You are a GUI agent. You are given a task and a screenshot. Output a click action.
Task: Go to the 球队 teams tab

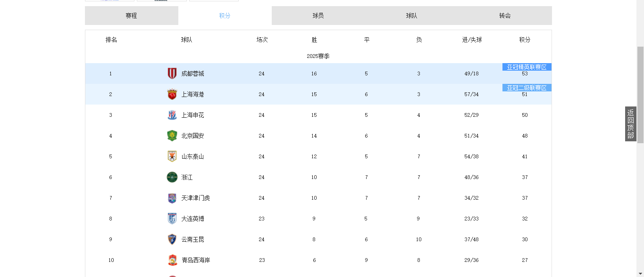point(411,16)
